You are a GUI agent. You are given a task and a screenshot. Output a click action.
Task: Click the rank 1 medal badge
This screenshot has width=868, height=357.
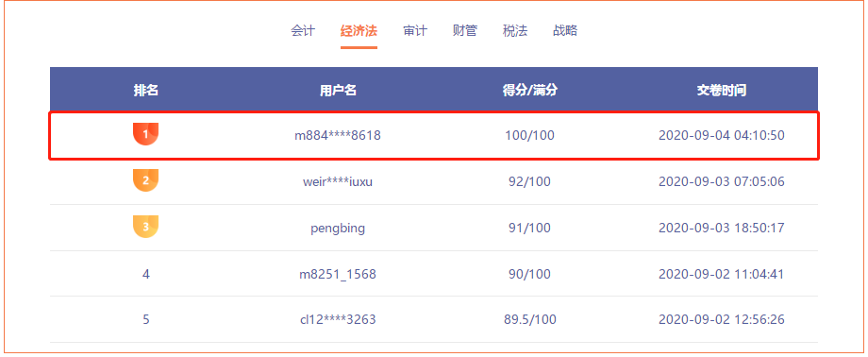(x=145, y=134)
